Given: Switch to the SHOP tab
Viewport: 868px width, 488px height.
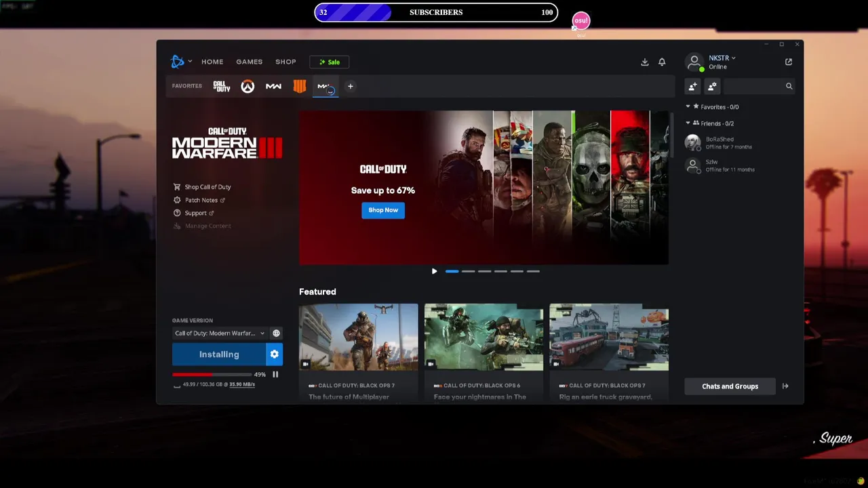Looking at the screenshot, I should pos(285,62).
